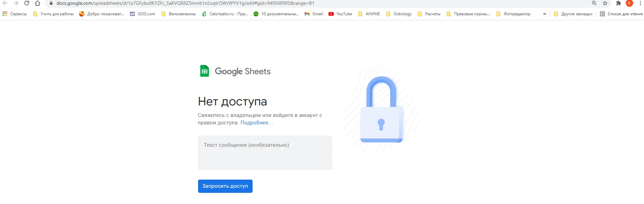Open Chrome's three-dot menu
The width and height of the screenshot is (644, 204).
coord(640,4)
